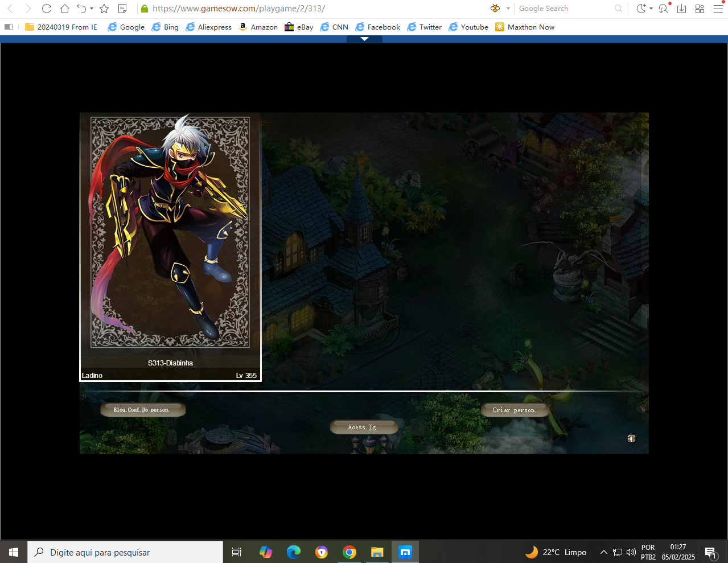Toggle night mode moon icon

coord(641,9)
